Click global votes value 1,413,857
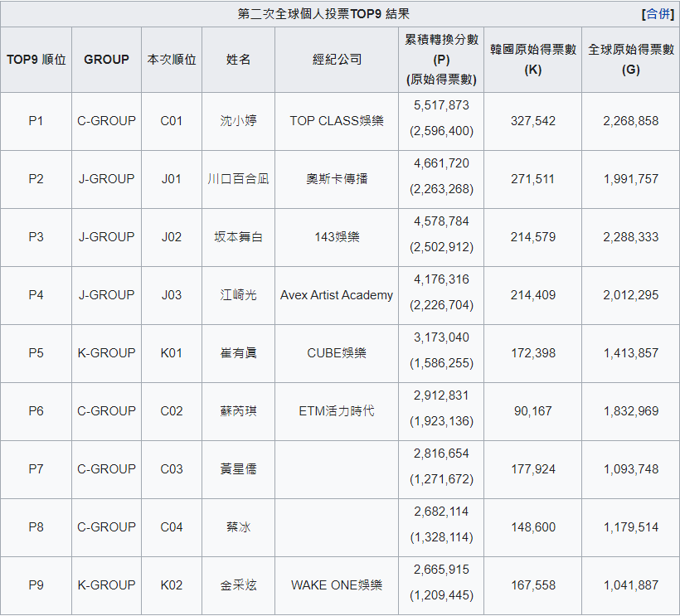Viewport: 680px width, 616px height. click(x=631, y=353)
